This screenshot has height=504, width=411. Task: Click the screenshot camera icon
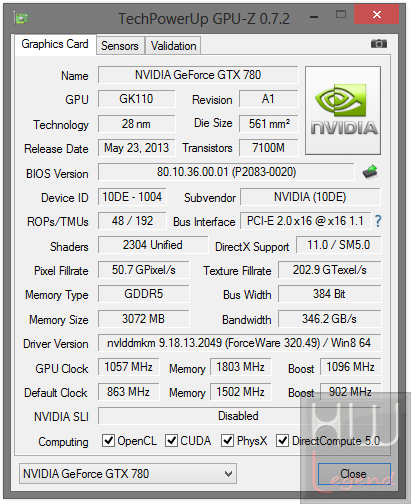tap(379, 44)
